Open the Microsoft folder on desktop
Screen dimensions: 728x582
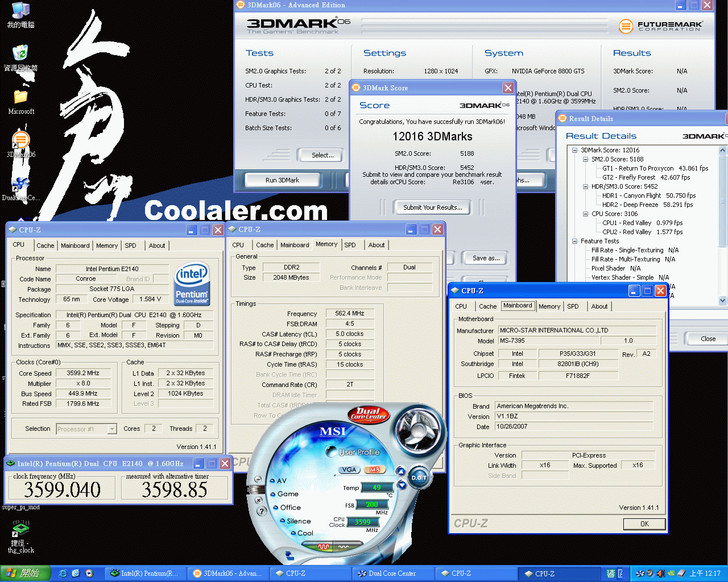(x=21, y=102)
